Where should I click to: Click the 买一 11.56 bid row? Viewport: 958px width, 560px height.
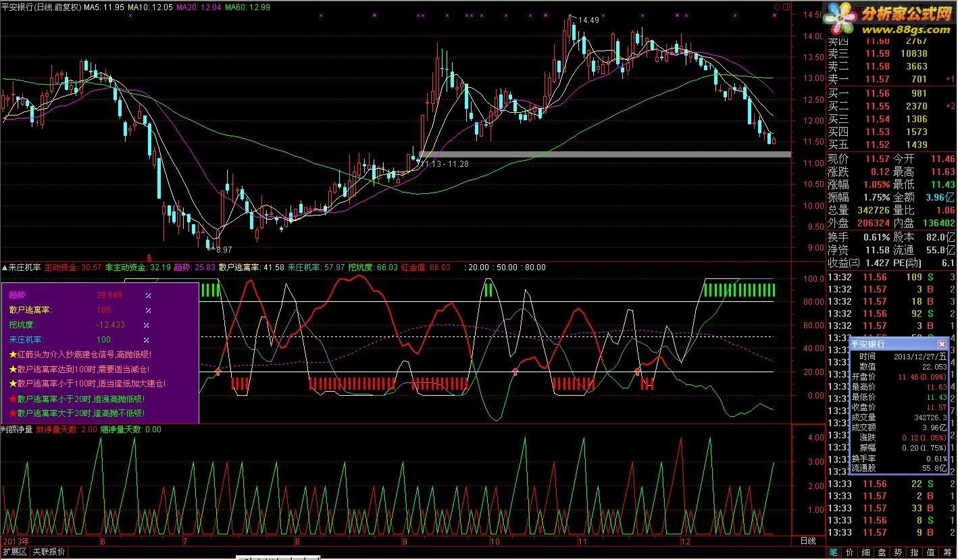(x=891, y=93)
